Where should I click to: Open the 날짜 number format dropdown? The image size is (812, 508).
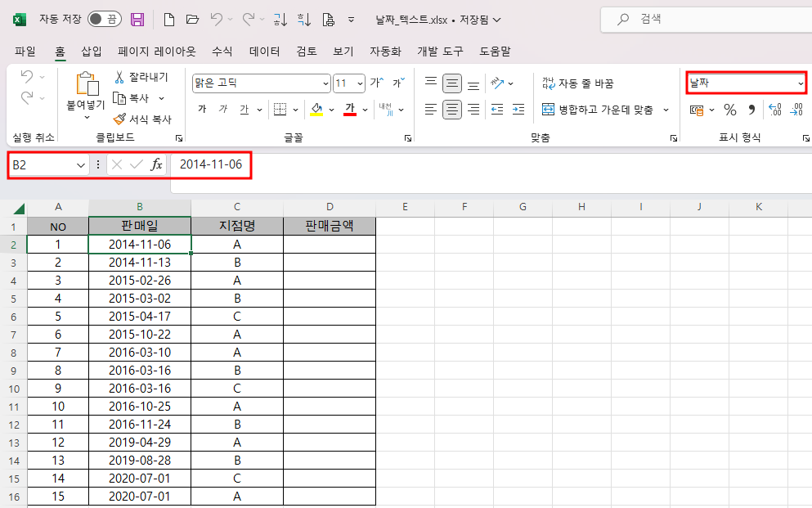801,83
